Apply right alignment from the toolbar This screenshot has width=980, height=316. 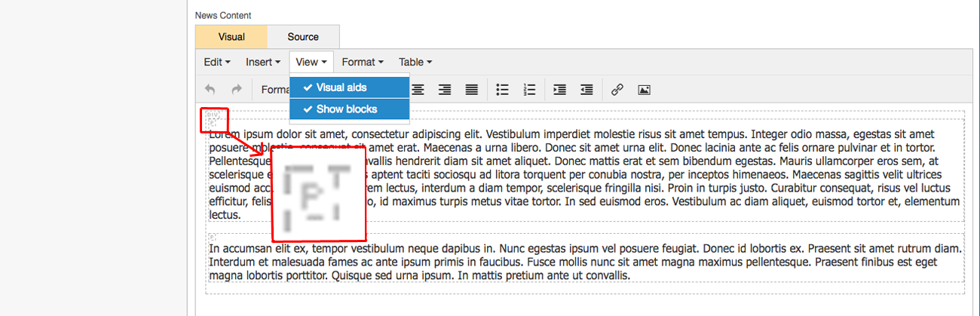[445, 90]
